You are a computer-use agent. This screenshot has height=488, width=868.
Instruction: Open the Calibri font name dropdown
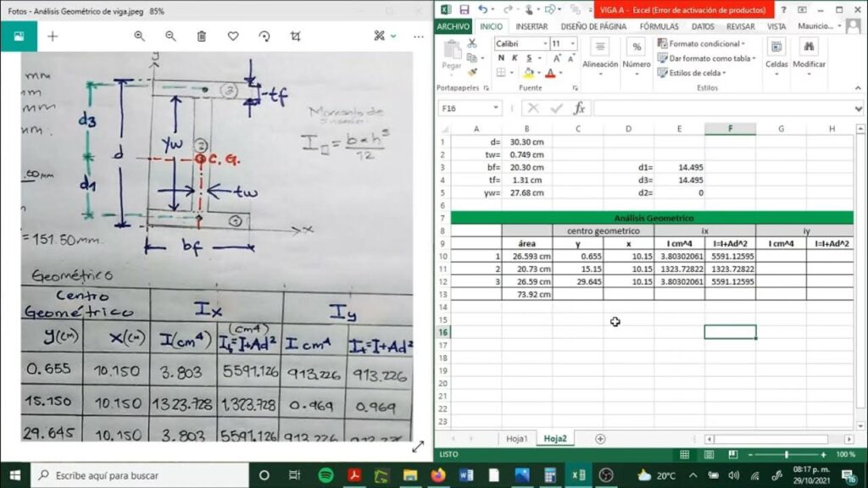(x=544, y=43)
